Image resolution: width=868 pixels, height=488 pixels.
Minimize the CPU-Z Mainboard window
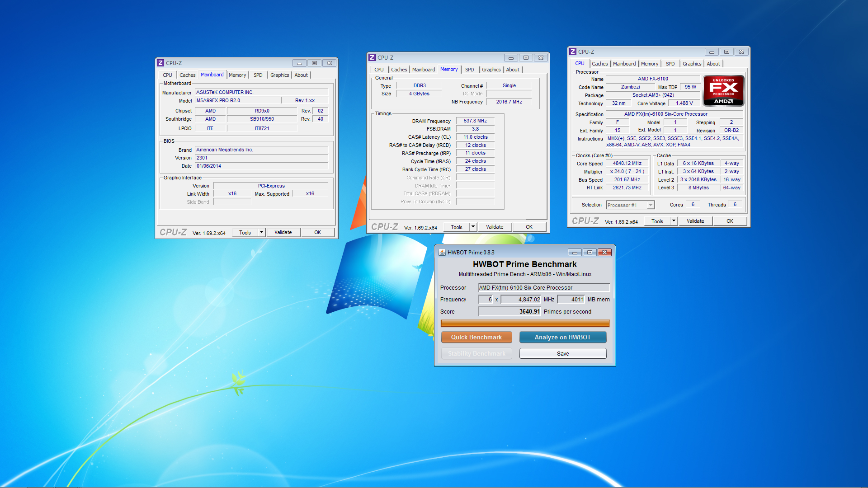coord(299,63)
